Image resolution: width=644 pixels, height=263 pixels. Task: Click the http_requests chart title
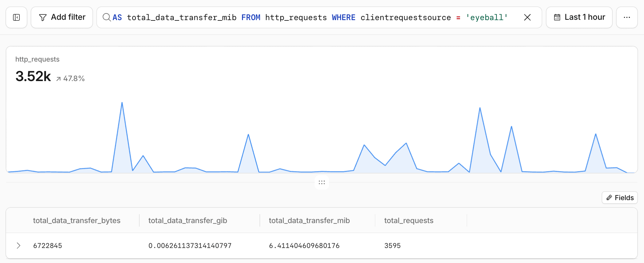(x=37, y=59)
